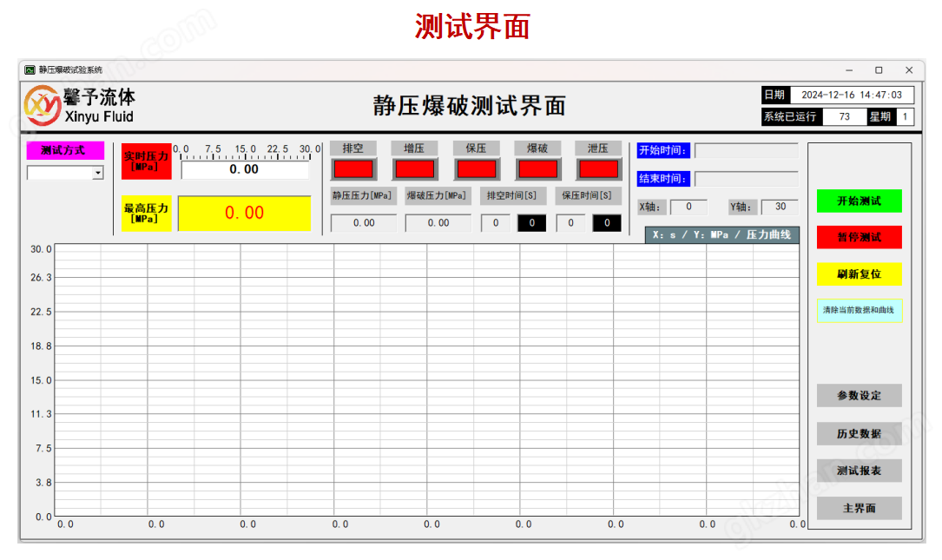Click the 保压时间[S] label
The height and width of the screenshot is (560, 942).
point(587,196)
